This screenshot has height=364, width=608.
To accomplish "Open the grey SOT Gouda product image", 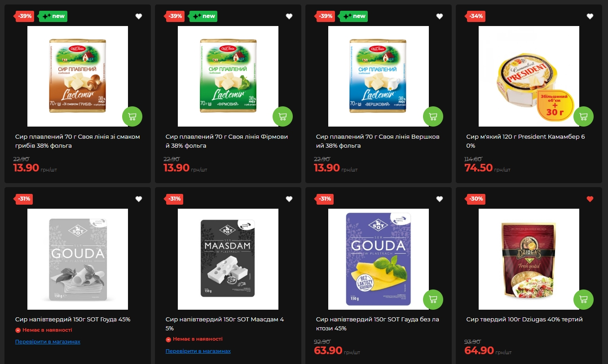I will [x=78, y=259].
